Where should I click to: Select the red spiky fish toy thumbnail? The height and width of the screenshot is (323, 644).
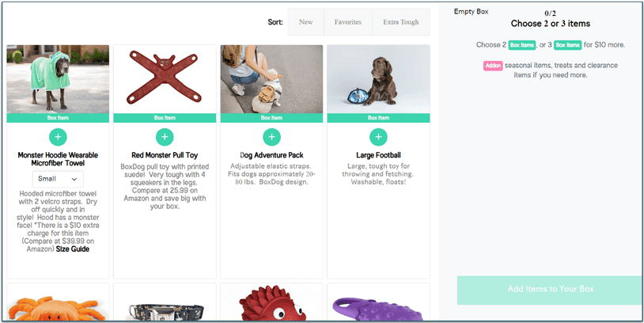[x=271, y=306]
